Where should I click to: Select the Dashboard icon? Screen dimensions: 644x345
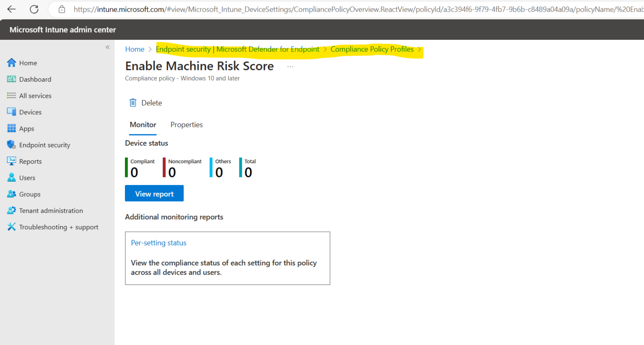click(x=12, y=79)
